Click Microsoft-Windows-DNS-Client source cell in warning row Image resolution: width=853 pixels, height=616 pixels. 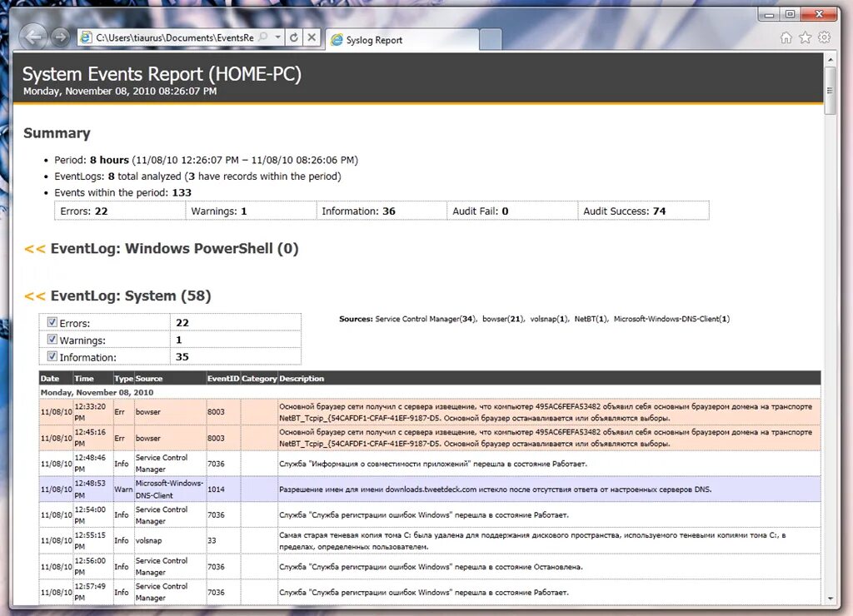click(169, 489)
